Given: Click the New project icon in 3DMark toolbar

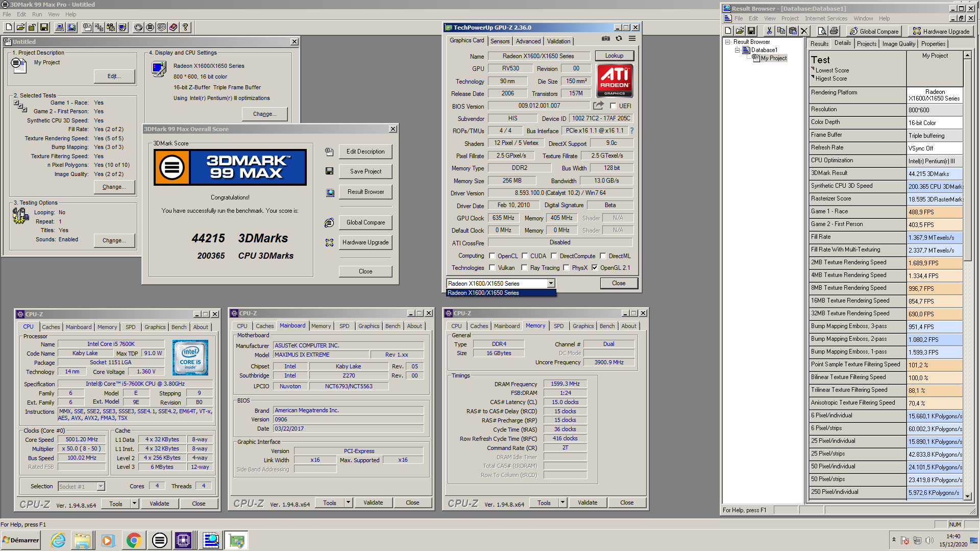Looking at the screenshot, I should coord(9,27).
